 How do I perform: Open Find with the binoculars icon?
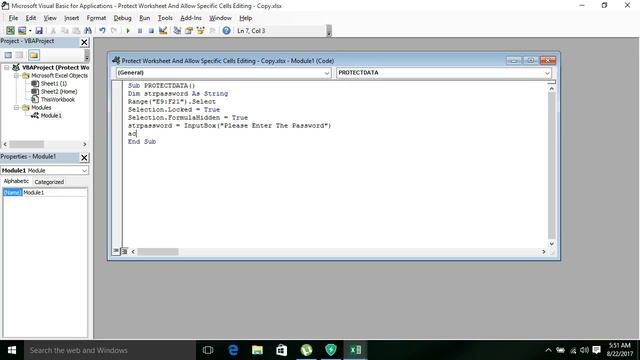88,31
